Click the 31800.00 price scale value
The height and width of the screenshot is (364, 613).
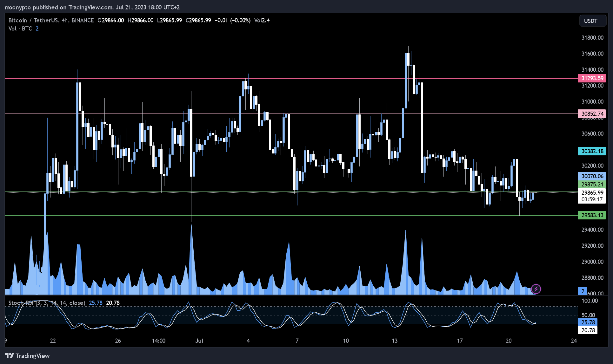(592, 38)
